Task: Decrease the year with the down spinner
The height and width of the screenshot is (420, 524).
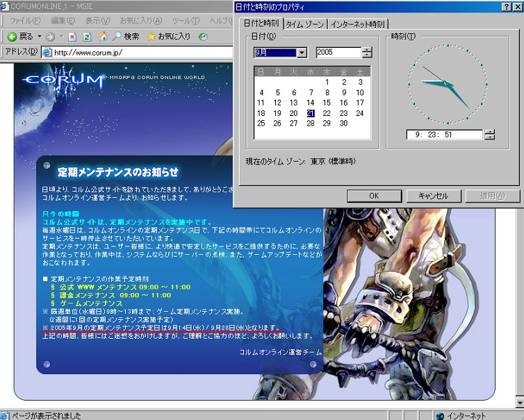Action: coord(367,55)
